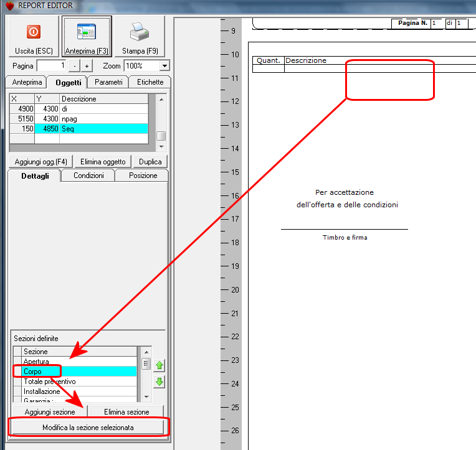Move section down with green arrow
The image size is (476, 450).
point(159,382)
